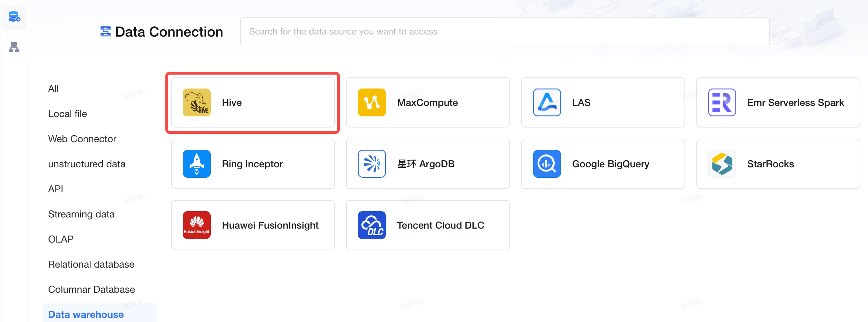Click the ArgoDB starburst icon
Image resolution: width=868 pixels, height=322 pixels.
pos(372,164)
